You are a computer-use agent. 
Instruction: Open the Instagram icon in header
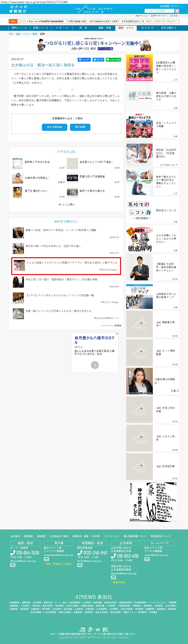pos(24,11)
